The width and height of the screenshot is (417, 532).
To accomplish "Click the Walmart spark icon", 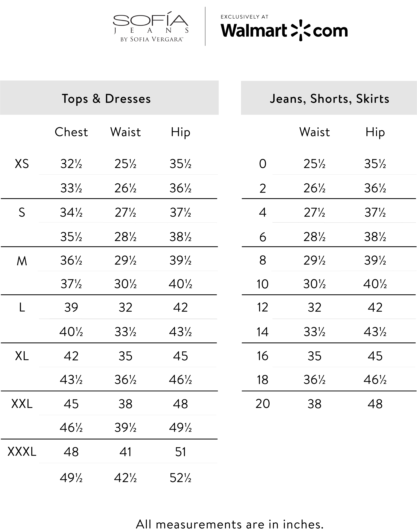I will (301, 30).
